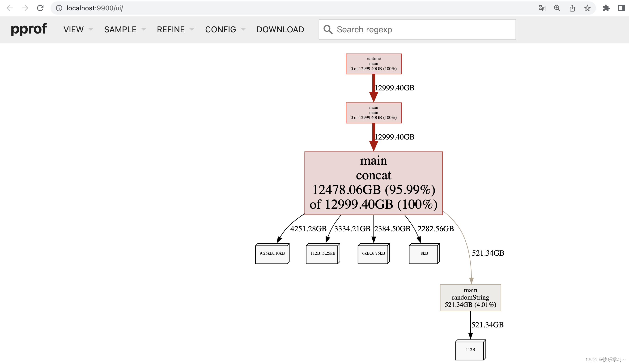Toggle the browser side panel icon
The height and width of the screenshot is (364, 629).
point(621,8)
